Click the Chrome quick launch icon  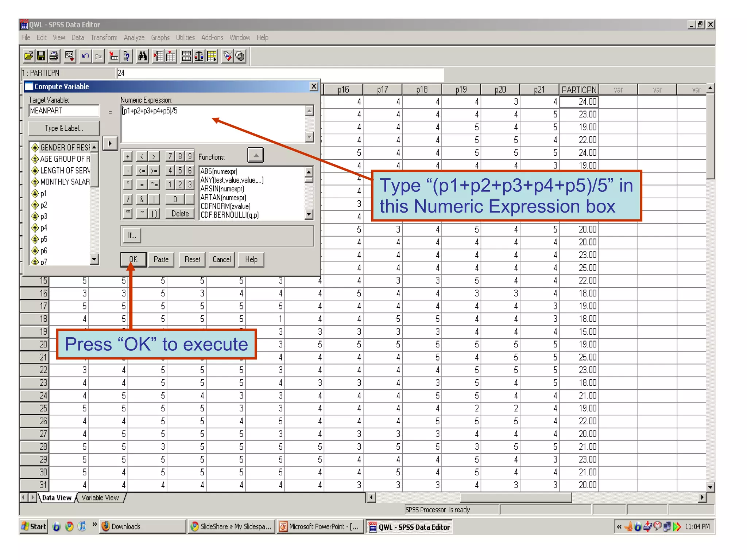point(69,526)
